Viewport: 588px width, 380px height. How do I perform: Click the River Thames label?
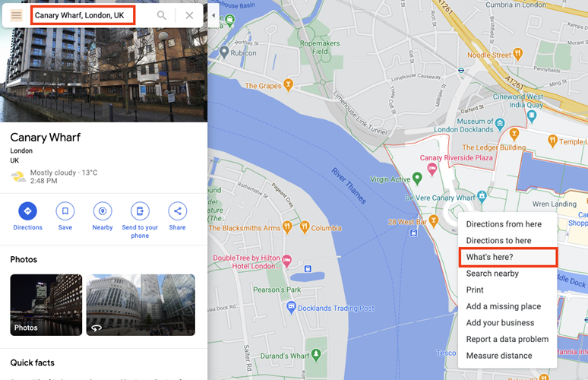pos(349,185)
